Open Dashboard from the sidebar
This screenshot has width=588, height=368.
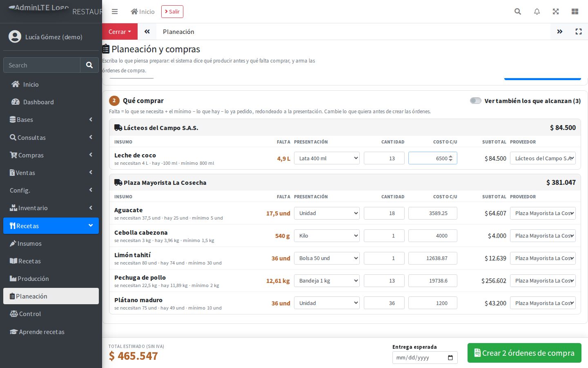click(51, 102)
